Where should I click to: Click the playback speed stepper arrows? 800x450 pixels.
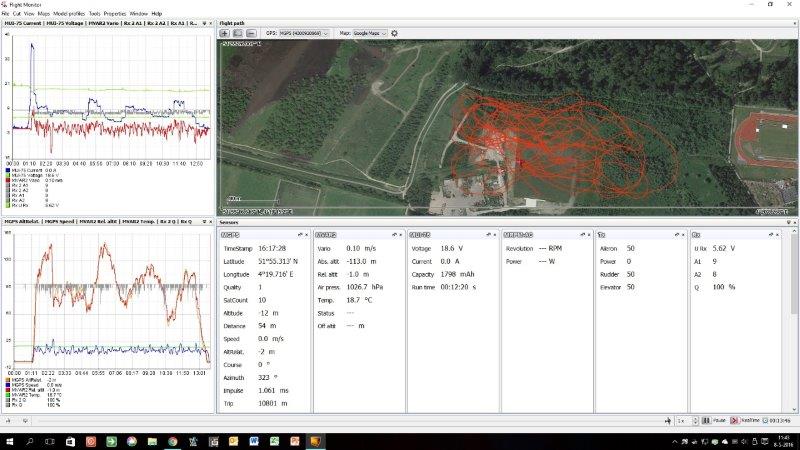[695, 421]
